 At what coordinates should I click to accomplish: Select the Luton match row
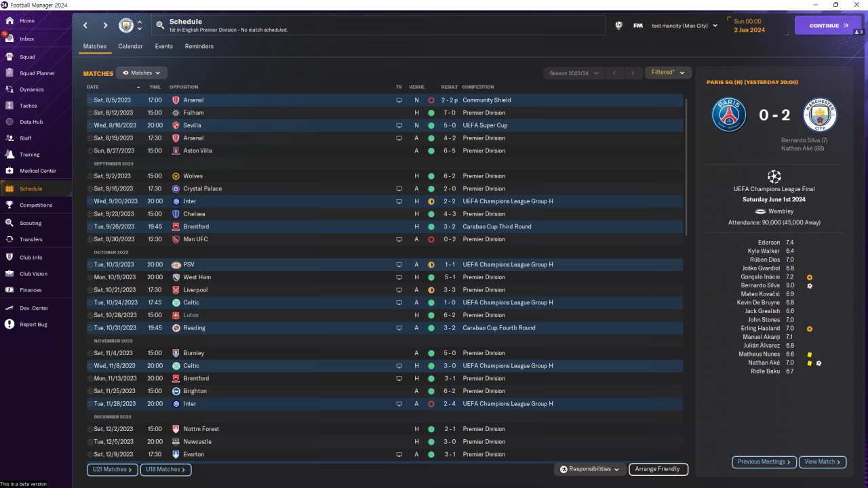point(384,315)
